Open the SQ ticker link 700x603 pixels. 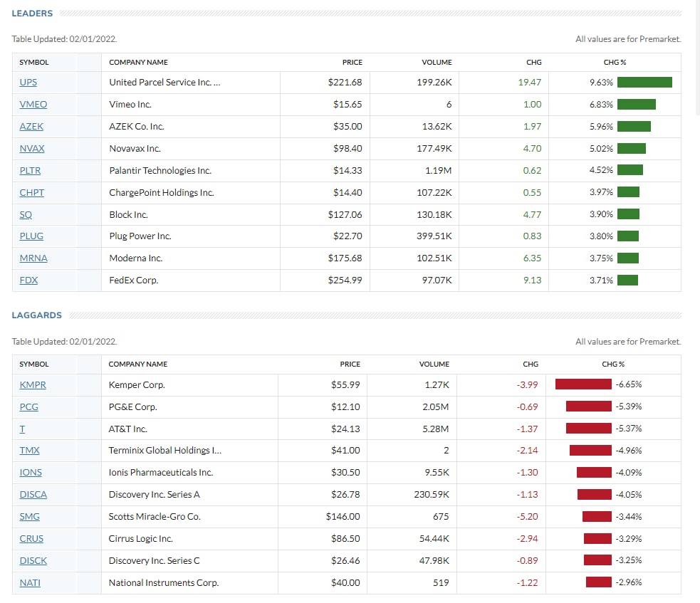26,214
